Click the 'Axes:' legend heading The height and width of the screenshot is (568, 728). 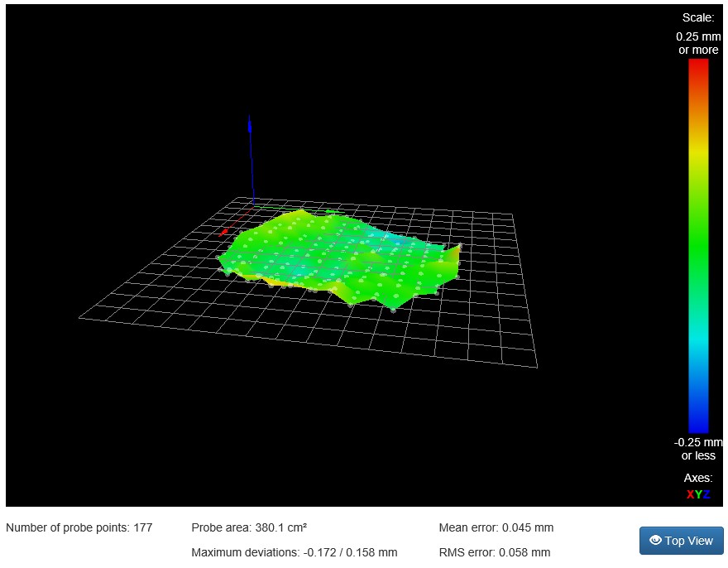pos(697,478)
